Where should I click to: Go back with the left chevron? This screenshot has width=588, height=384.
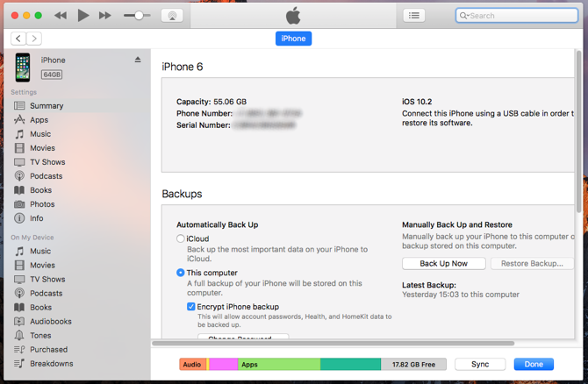(x=18, y=39)
